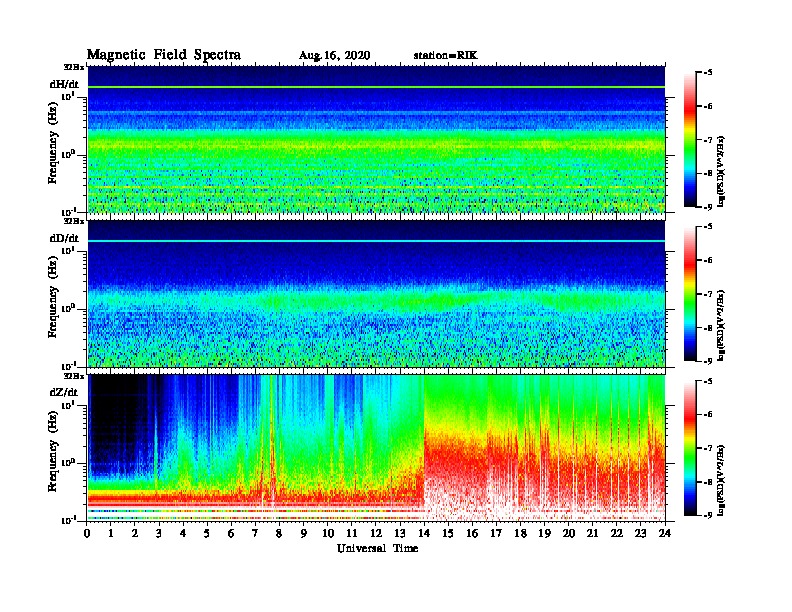Screen dimensions: 792x612
Task: Click the 32Hz label atop the dH/dt panel
Action: [x=73, y=67]
